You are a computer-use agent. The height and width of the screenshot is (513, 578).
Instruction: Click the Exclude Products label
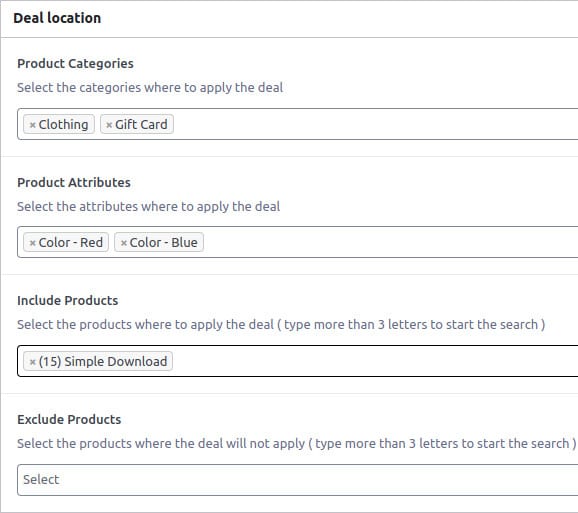coord(69,419)
